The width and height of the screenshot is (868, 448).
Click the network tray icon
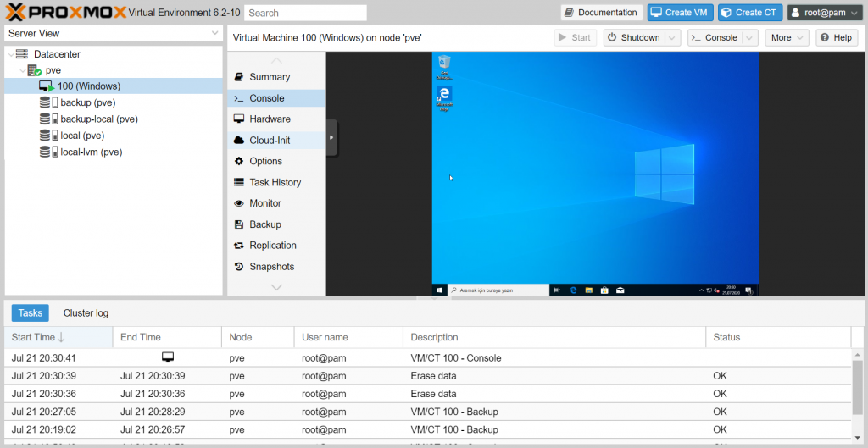tap(709, 290)
